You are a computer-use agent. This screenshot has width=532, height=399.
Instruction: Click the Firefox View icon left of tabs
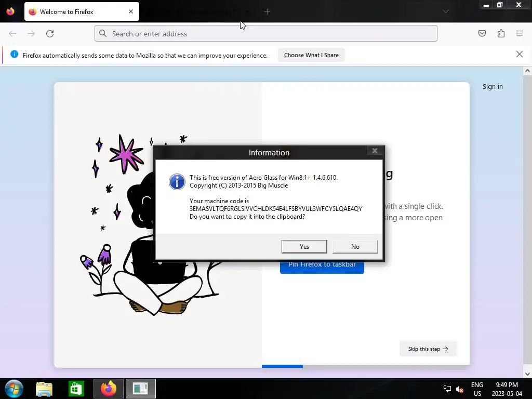point(10,11)
